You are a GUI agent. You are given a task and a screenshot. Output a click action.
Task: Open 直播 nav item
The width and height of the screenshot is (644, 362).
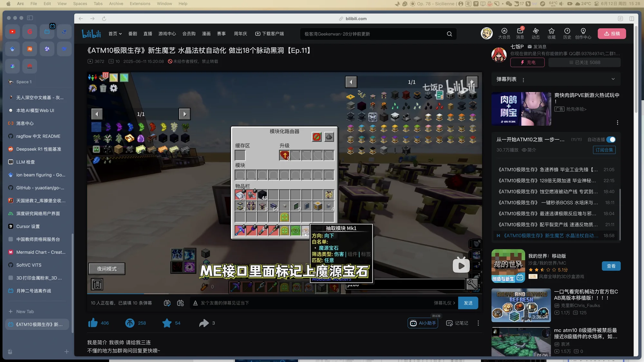click(x=148, y=33)
